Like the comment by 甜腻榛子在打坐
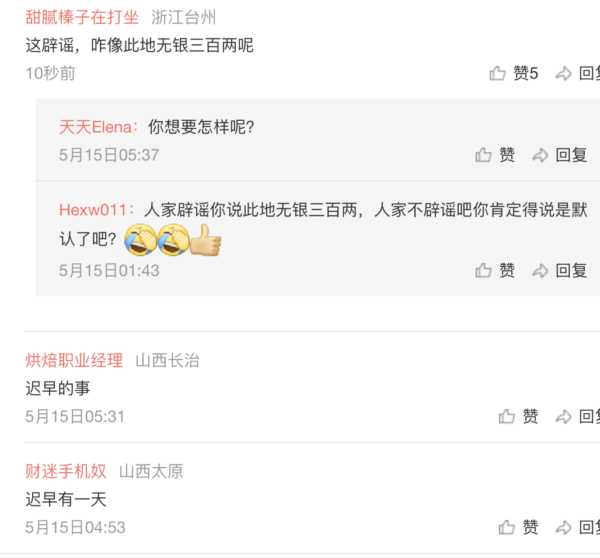600x558 pixels. (497, 73)
